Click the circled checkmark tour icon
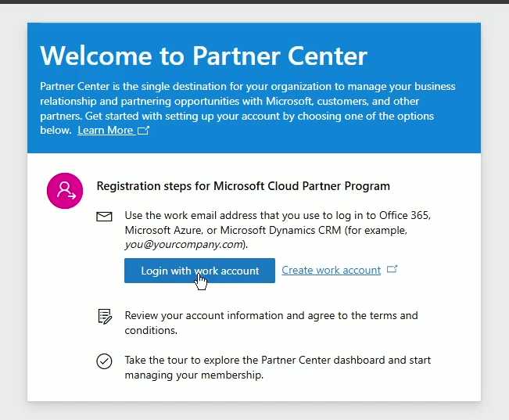 [104, 361]
